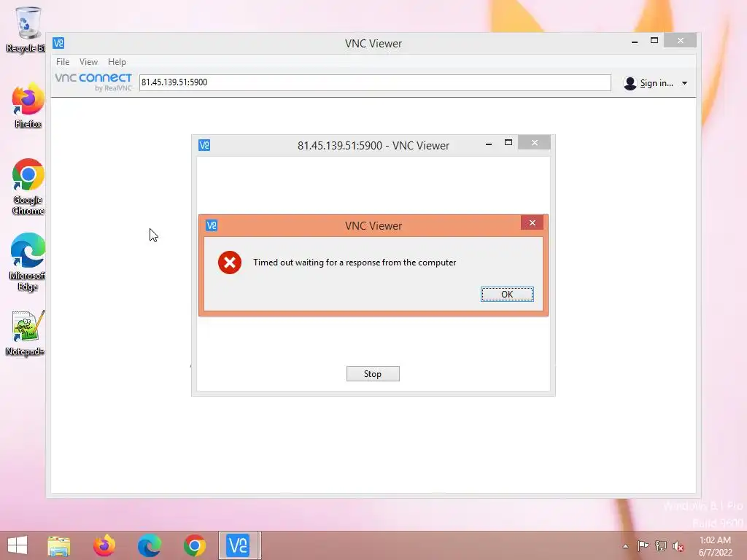Select the Microsoft Edge desktop shortcut
Screen dimensions: 747x560
(27, 262)
